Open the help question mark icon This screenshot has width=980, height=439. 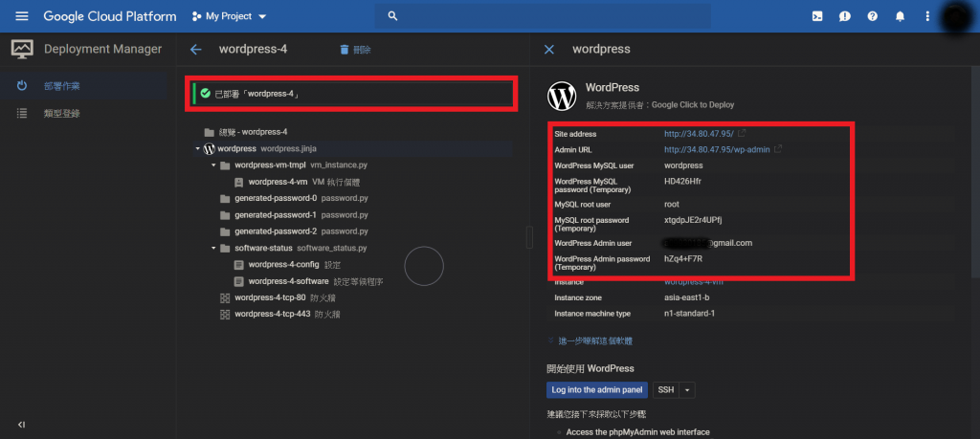873,16
